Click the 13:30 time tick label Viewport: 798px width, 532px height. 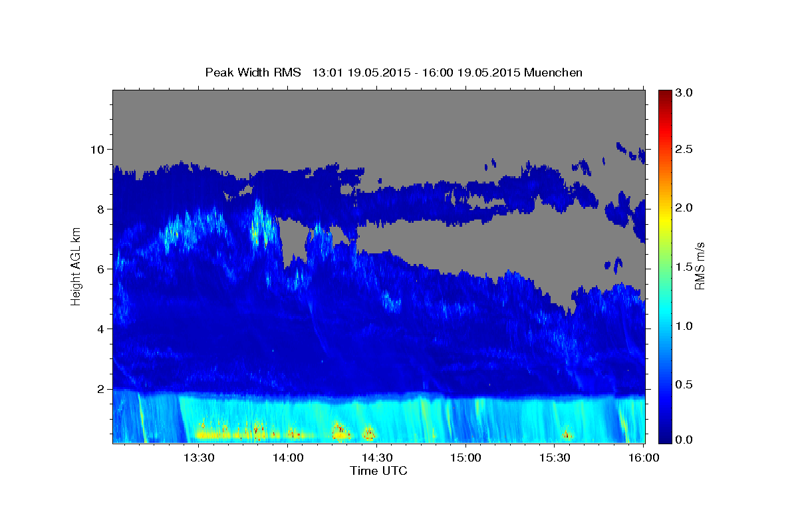(x=198, y=458)
